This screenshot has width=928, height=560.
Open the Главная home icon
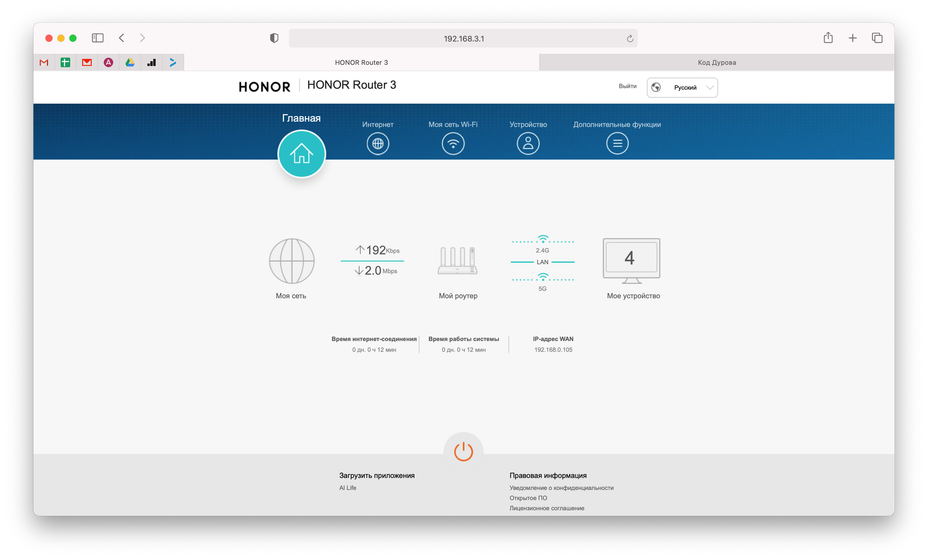pos(302,154)
